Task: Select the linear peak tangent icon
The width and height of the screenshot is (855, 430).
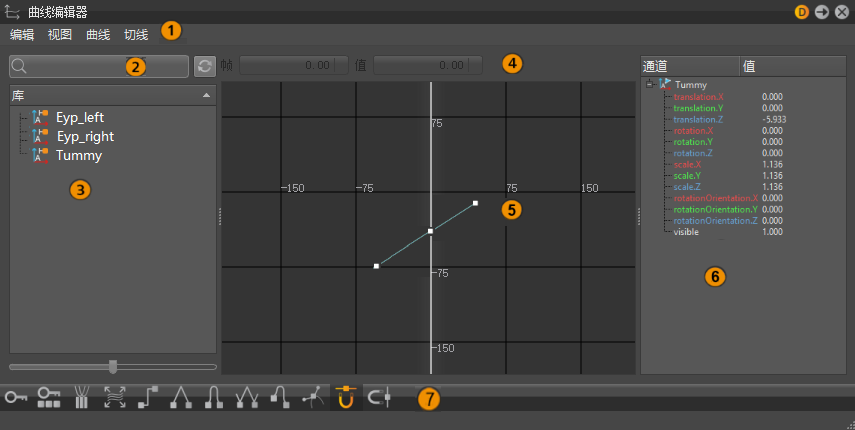Action: (180, 397)
